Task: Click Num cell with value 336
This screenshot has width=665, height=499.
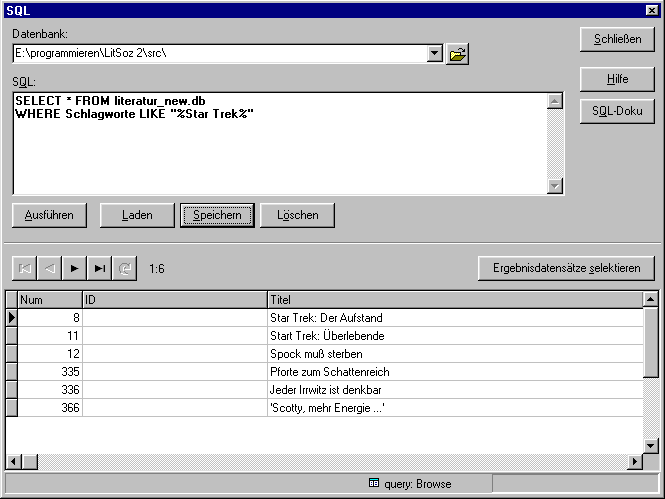Action: tap(50, 390)
